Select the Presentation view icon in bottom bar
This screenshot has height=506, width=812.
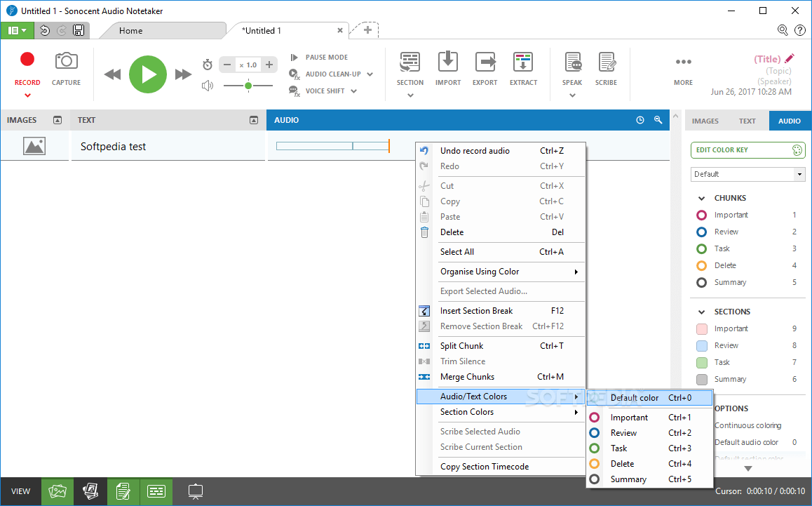click(195, 491)
